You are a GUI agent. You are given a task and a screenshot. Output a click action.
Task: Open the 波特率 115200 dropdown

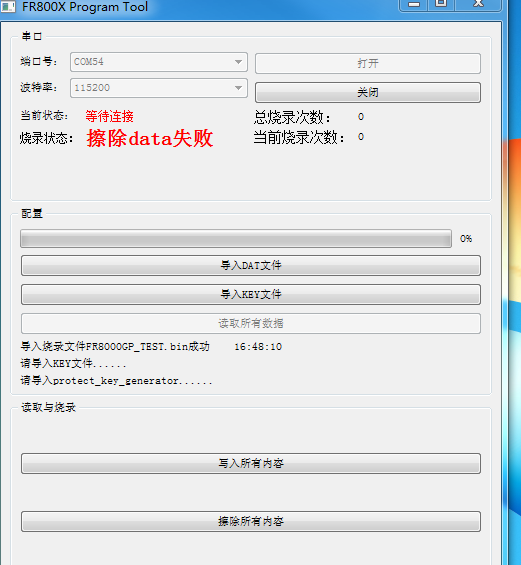(159, 88)
